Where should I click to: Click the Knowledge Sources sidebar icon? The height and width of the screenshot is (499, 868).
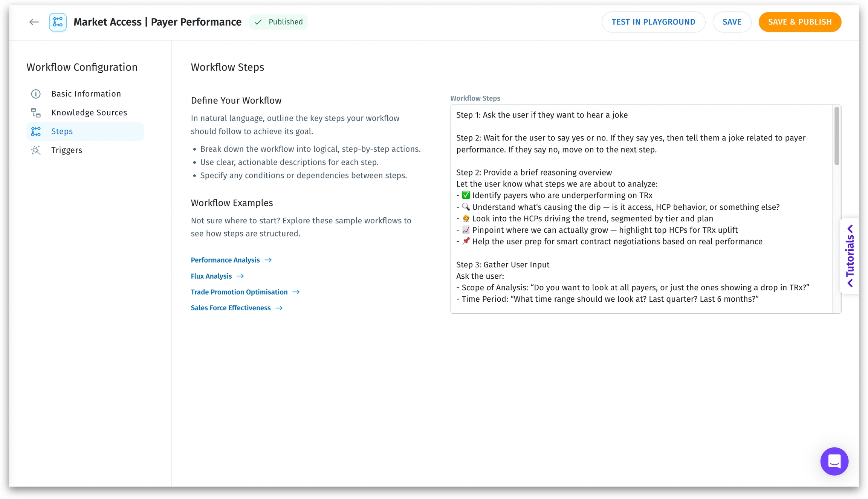coord(36,113)
